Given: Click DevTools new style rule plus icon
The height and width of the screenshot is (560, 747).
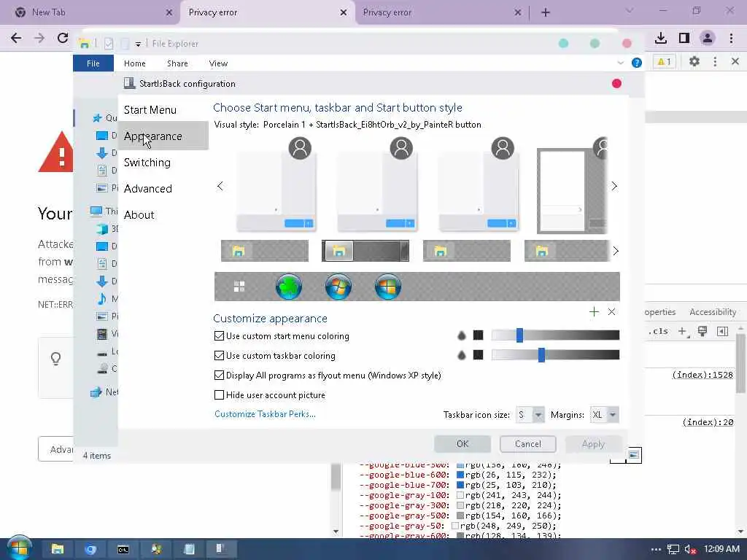Looking at the screenshot, I should tap(683, 332).
